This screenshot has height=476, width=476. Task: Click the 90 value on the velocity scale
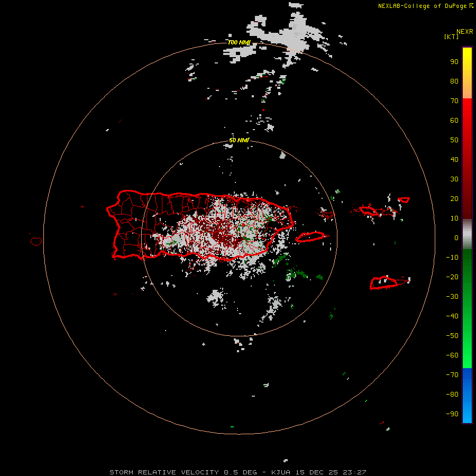point(454,62)
